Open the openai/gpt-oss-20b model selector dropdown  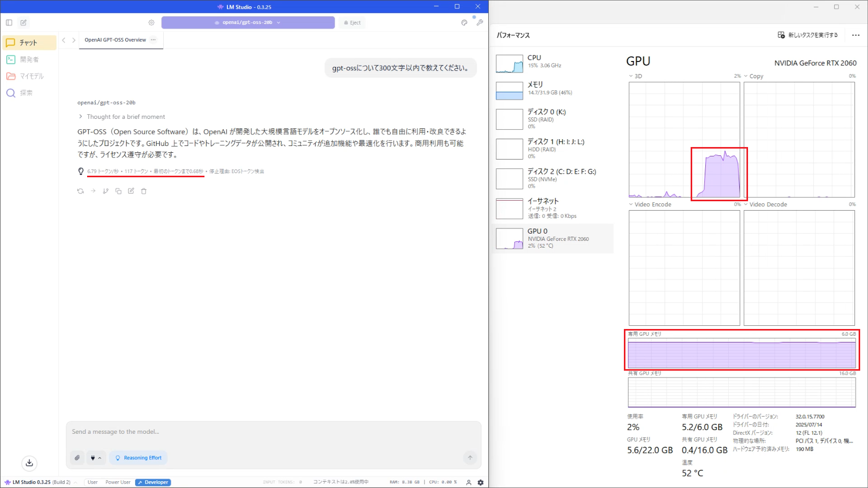click(248, 22)
